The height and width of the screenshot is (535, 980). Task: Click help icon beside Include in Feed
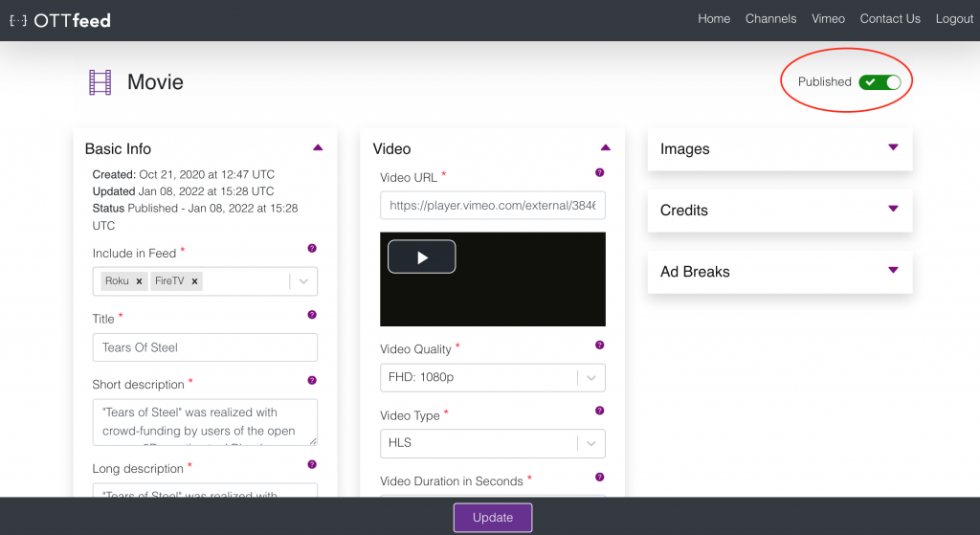click(312, 249)
